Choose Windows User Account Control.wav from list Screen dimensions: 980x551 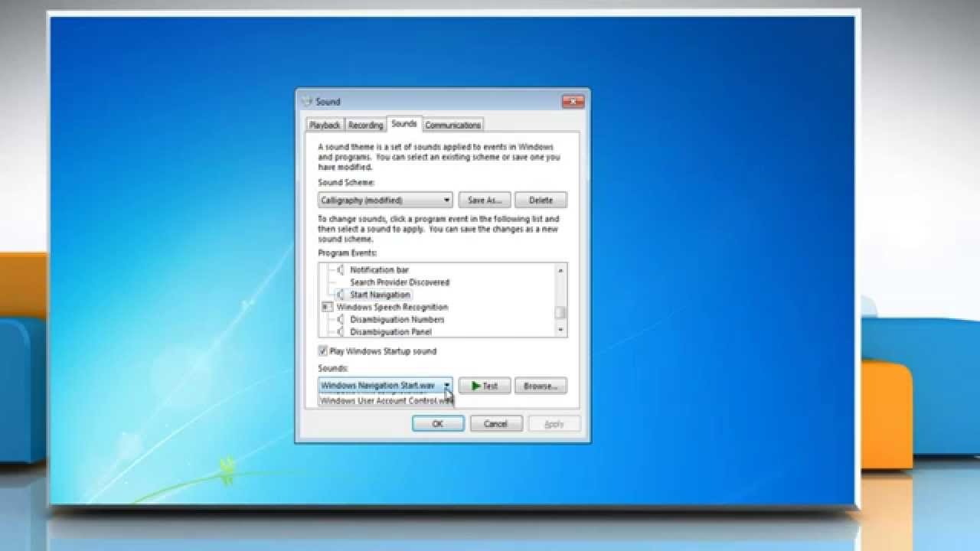click(387, 400)
